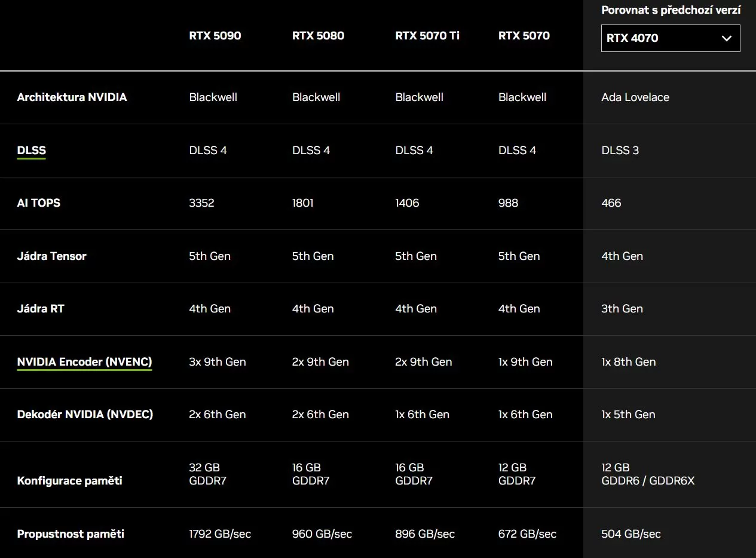The height and width of the screenshot is (558, 756).
Task: Click the AI TOPS value 1406
Action: (407, 203)
